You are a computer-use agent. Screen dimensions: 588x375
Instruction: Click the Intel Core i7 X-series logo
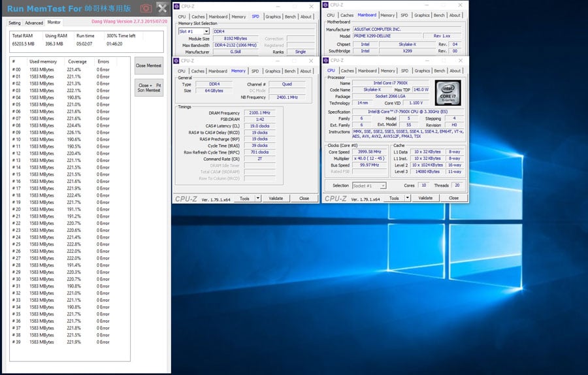tap(448, 93)
